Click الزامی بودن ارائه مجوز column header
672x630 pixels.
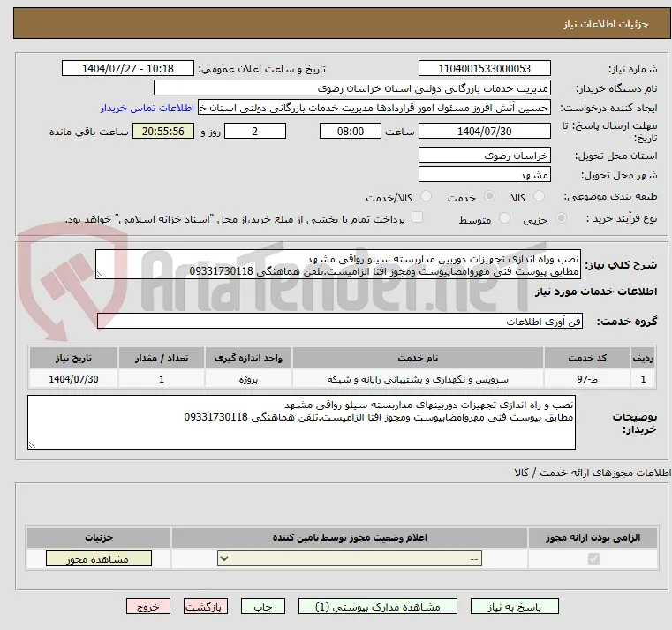pyautogui.click(x=593, y=537)
